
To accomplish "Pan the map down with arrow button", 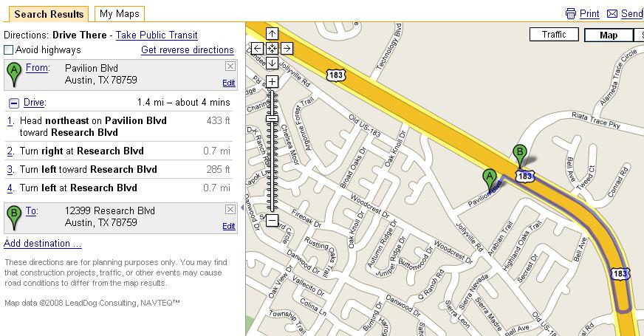I will pos(272,64).
